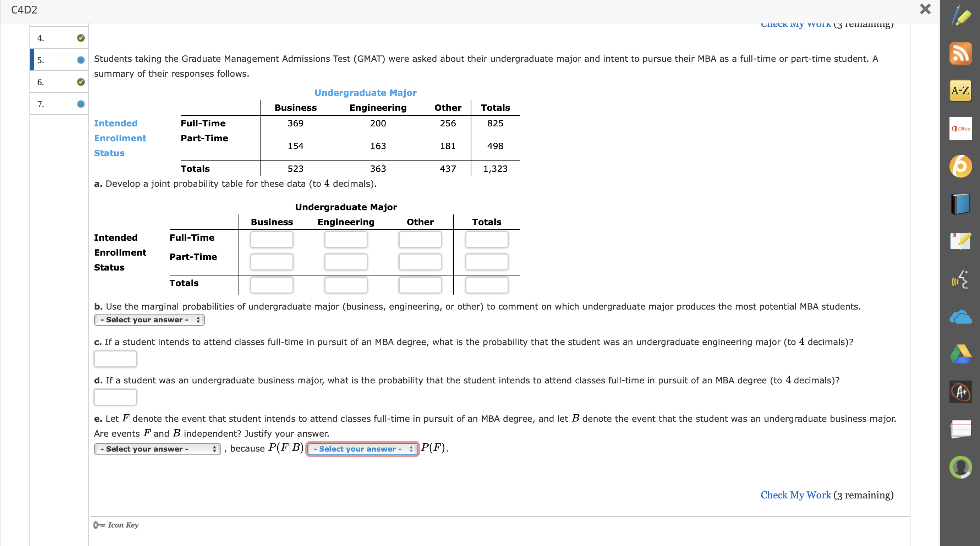This screenshot has width=980, height=546.
Task: Launch the Office app icon
Action: tap(960, 129)
